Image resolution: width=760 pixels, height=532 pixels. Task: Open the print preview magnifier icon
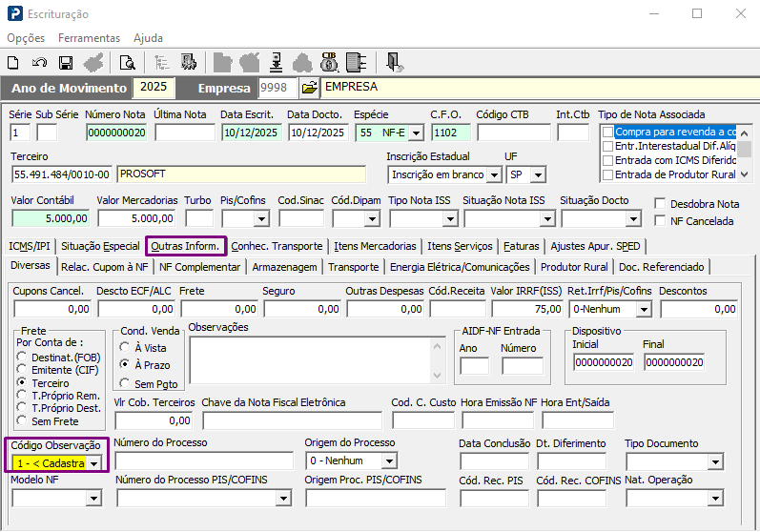pos(127,63)
